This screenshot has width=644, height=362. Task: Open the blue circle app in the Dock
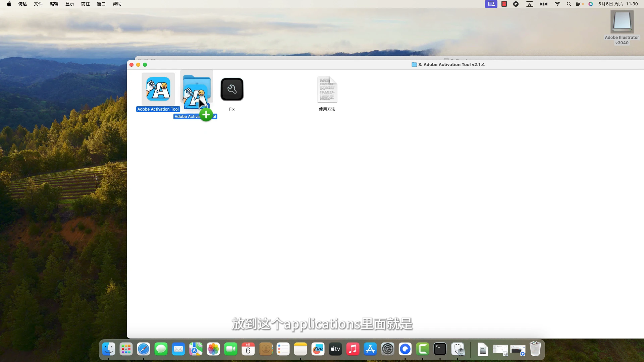tap(405, 349)
